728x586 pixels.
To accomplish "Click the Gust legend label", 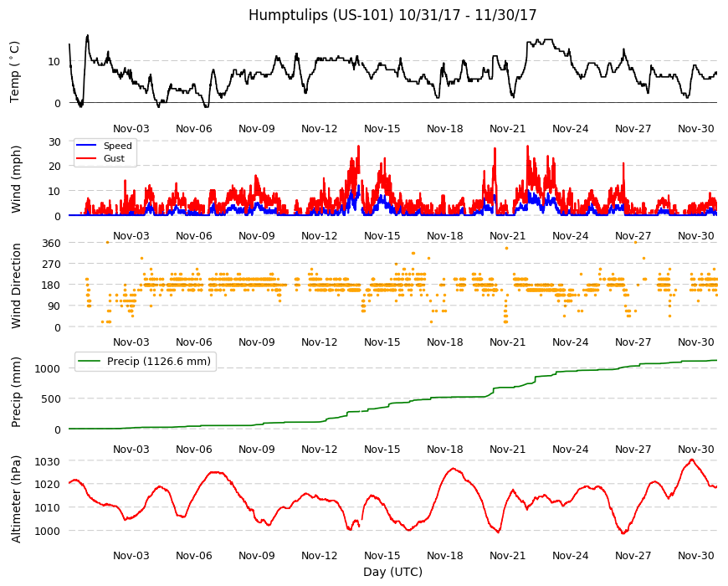I will point(114,158).
